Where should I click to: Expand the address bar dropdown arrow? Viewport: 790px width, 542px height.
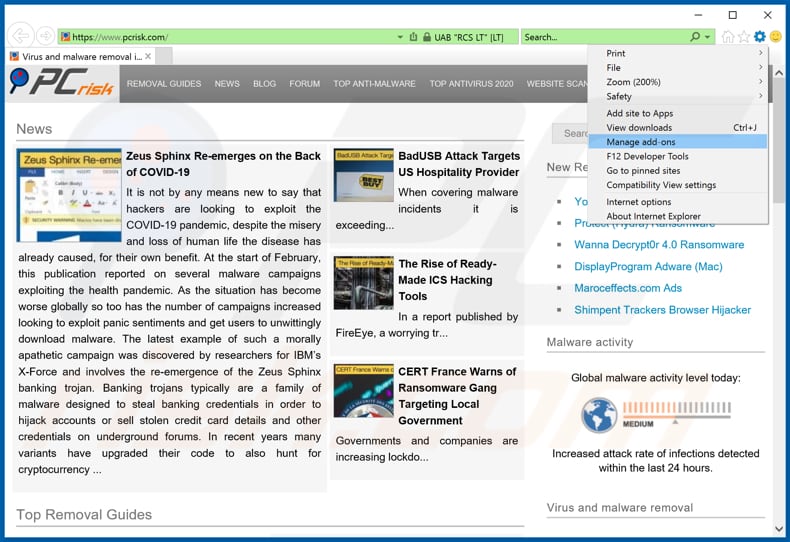pyautogui.click(x=400, y=37)
